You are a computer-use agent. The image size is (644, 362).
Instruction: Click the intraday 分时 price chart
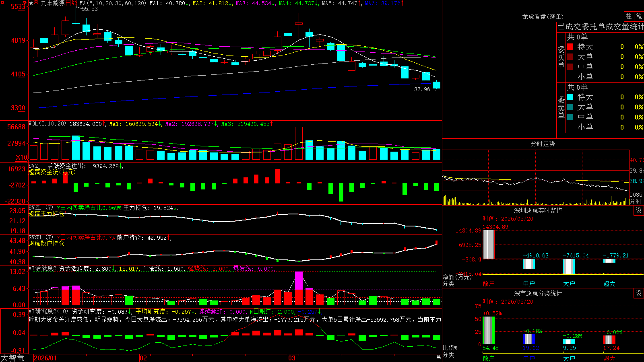coord(536,170)
